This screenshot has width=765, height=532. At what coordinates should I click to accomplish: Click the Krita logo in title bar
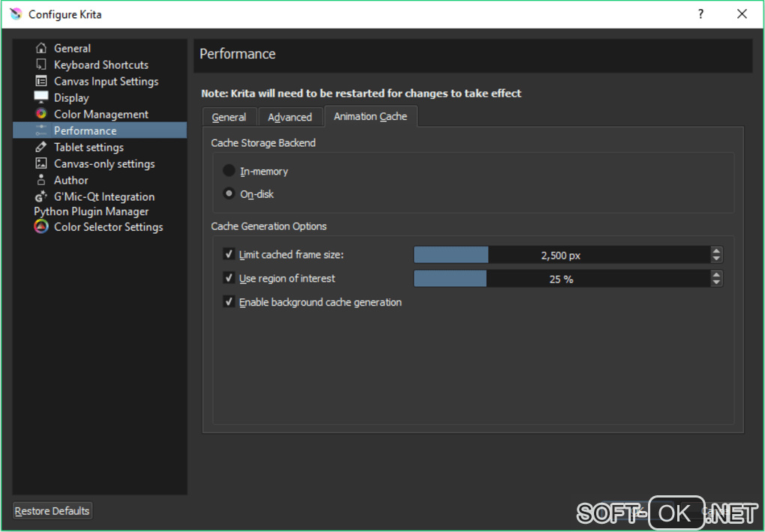pos(16,14)
